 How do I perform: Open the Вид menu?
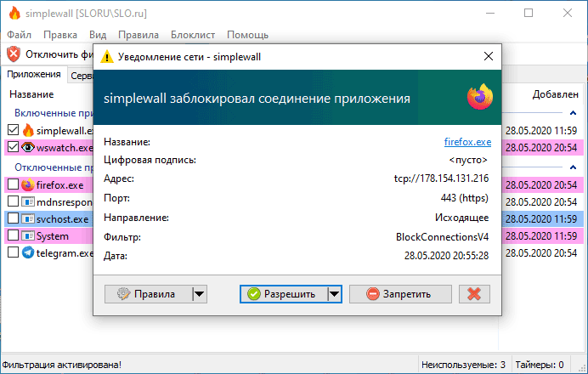click(98, 35)
